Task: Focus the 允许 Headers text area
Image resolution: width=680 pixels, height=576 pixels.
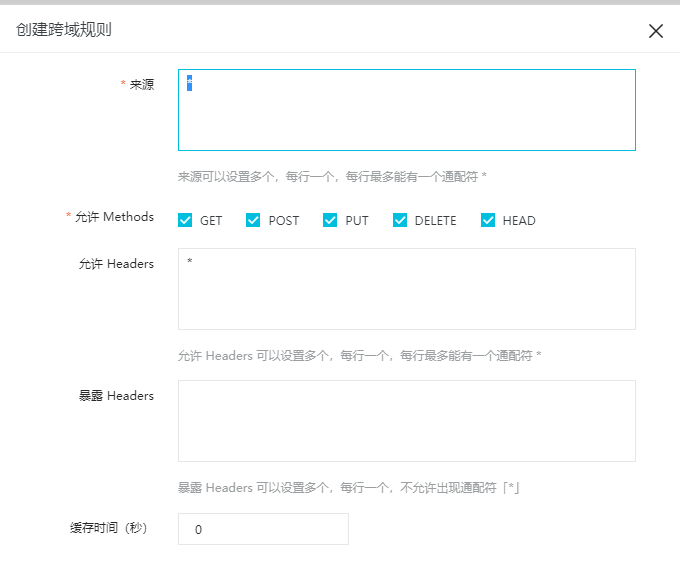Action: 406,289
